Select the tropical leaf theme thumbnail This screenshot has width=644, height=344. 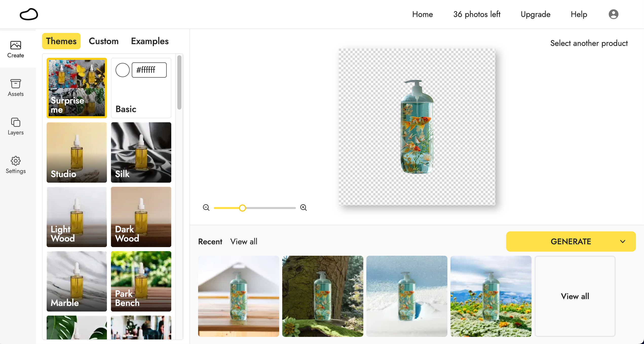pyautogui.click(x=77, y=328)
